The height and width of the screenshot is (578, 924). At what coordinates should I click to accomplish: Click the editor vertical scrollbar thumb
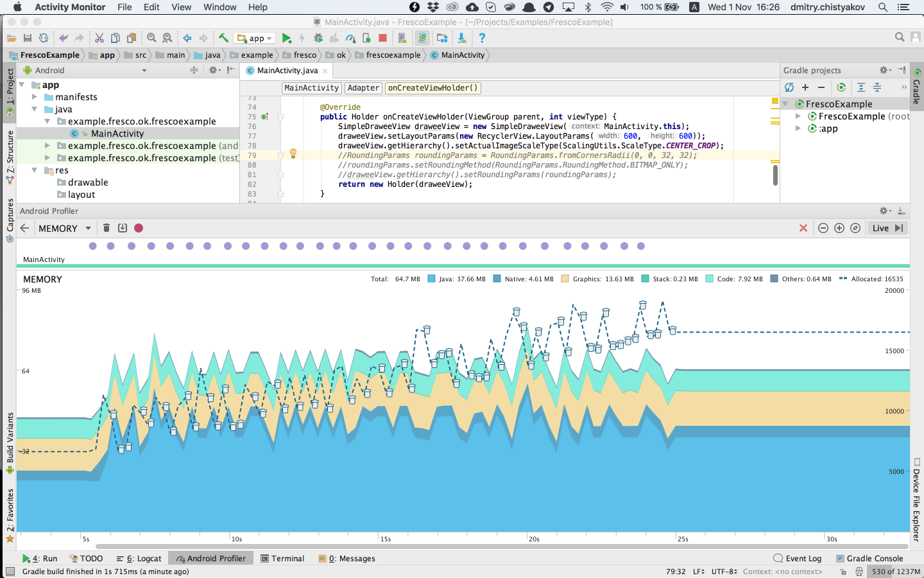[775, 175]
